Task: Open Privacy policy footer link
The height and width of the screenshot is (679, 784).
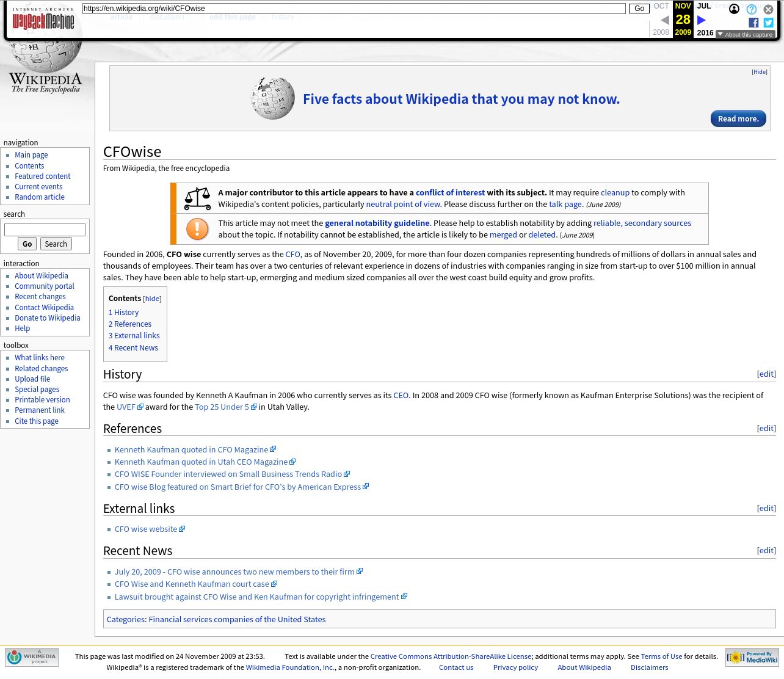Action: pyautogui.click(x=515, y=668)
